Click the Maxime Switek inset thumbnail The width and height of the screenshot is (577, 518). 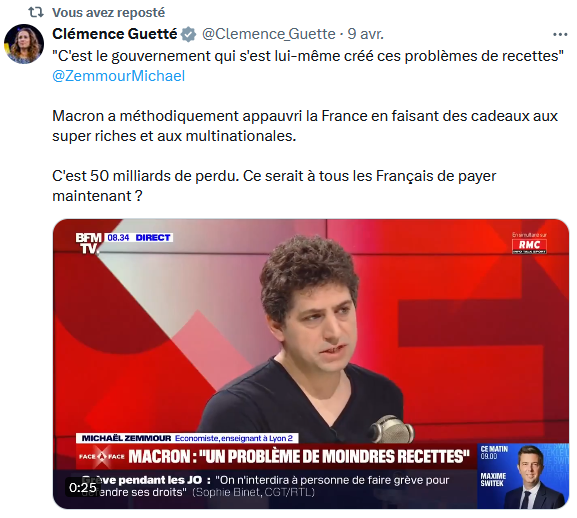click(x=523, y=476)
